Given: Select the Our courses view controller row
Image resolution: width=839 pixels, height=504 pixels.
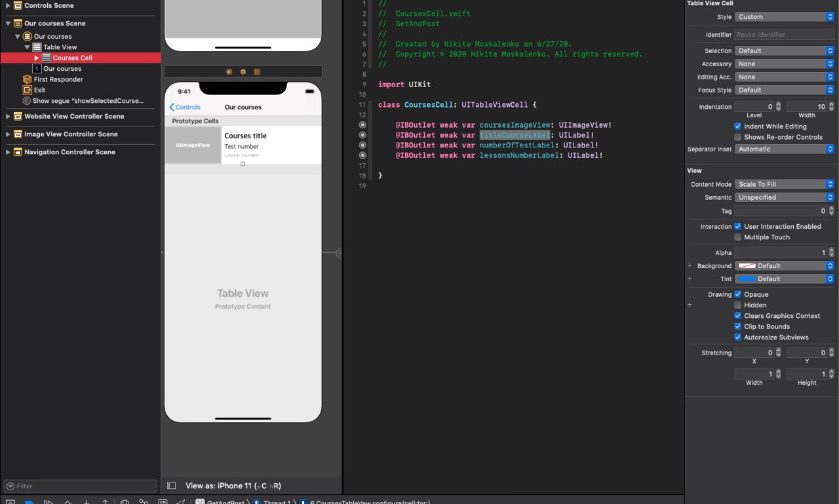Looking at the screenshot, I should click(81, 36).
